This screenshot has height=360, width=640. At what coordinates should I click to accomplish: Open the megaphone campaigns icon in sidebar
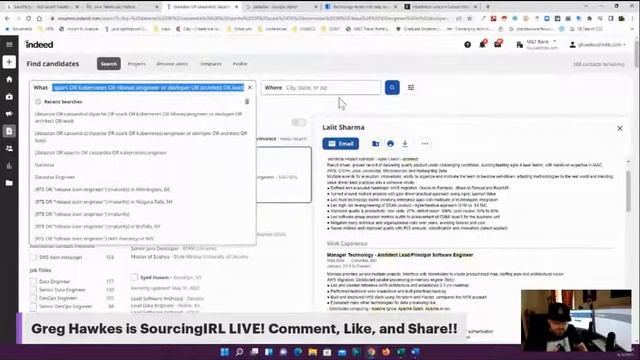[9, 114]
